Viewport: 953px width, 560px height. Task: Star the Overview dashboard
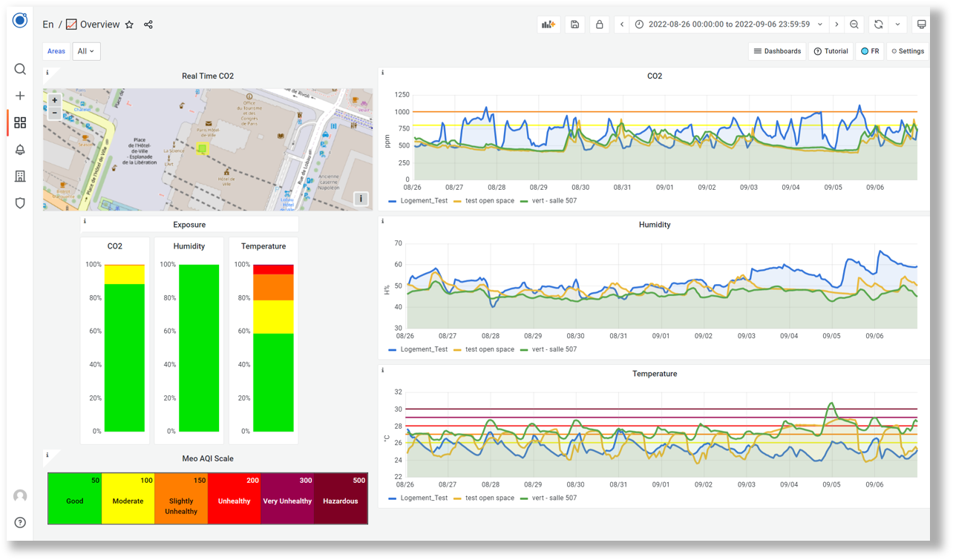click(x=129, y=24)
